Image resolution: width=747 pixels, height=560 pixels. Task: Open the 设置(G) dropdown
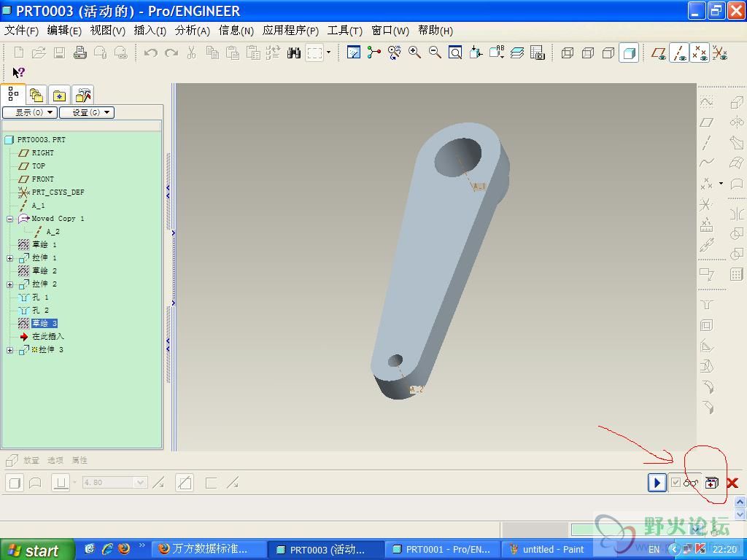pyautogui.click(x=87, y=112)
